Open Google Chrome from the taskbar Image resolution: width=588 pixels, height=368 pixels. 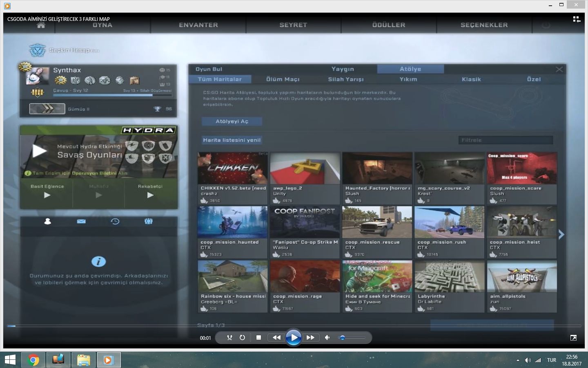tap(33, 360)
